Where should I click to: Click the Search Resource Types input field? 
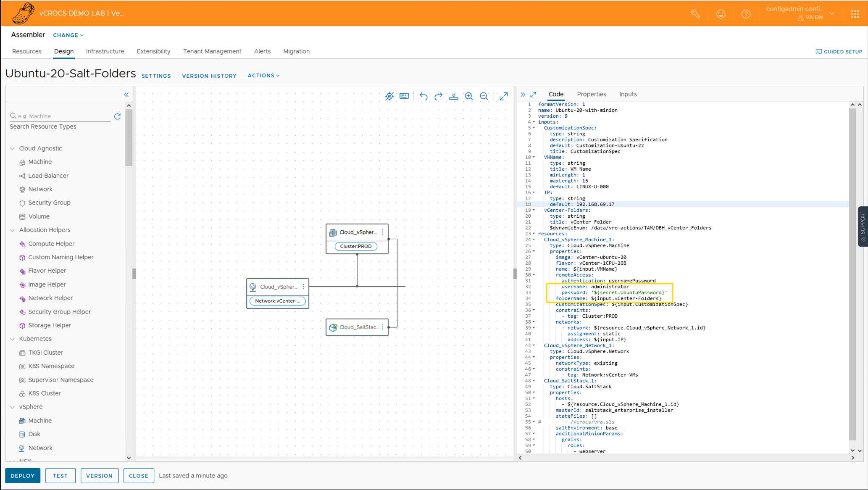pos(63,116)
